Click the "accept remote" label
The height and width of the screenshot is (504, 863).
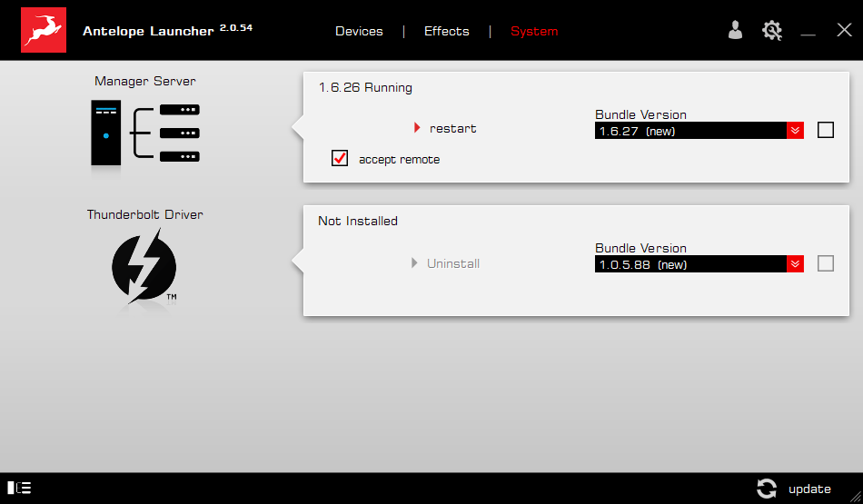pos(399,160)
